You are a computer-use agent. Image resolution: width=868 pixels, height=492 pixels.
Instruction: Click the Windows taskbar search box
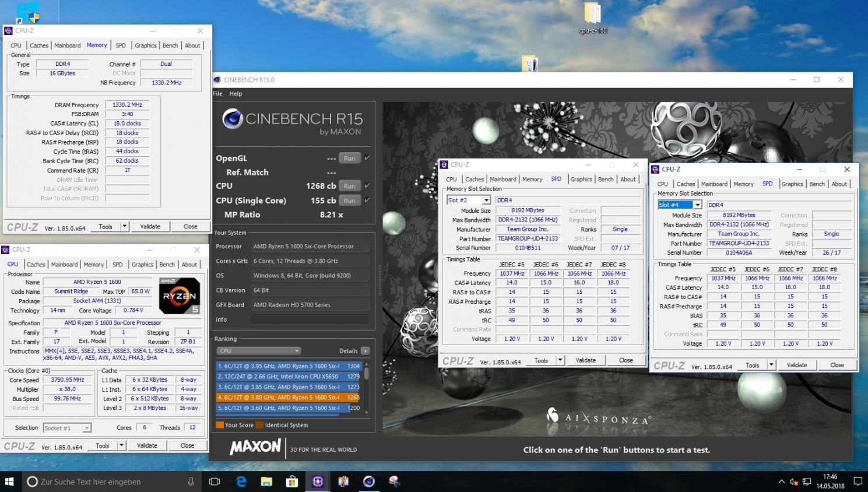coord(113,482)
